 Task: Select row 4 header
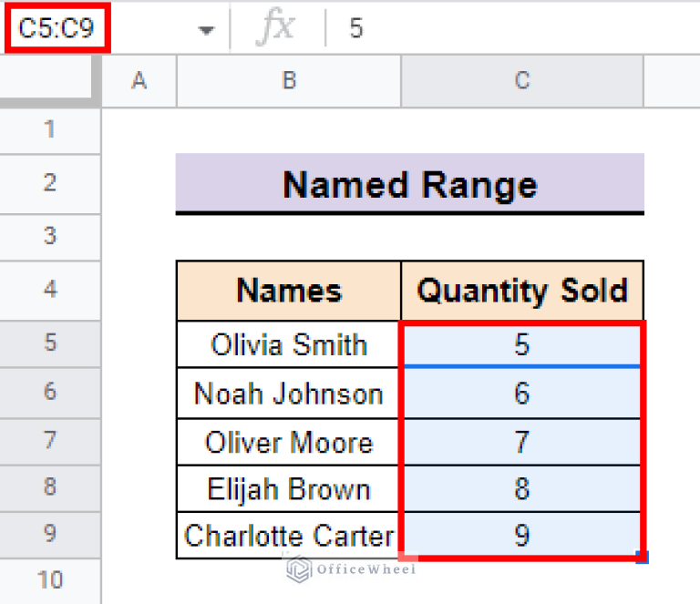(x=49, y=290)
